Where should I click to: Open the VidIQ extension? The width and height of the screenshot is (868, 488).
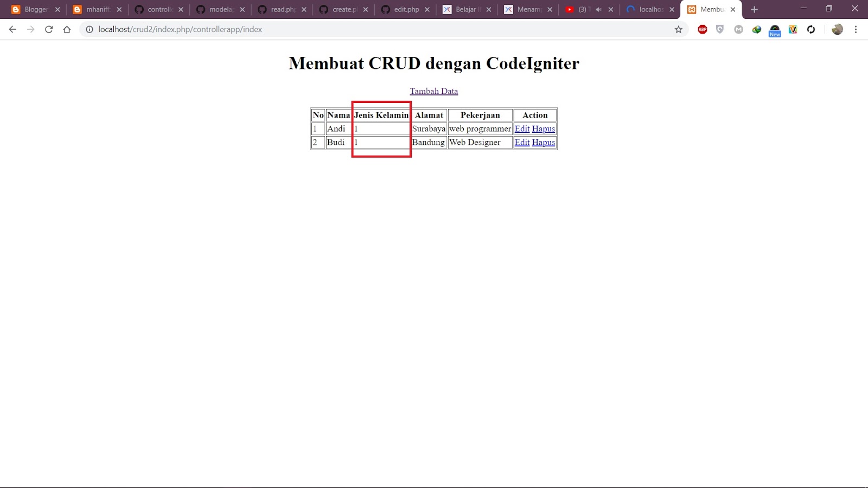click(x=793, y=29)
